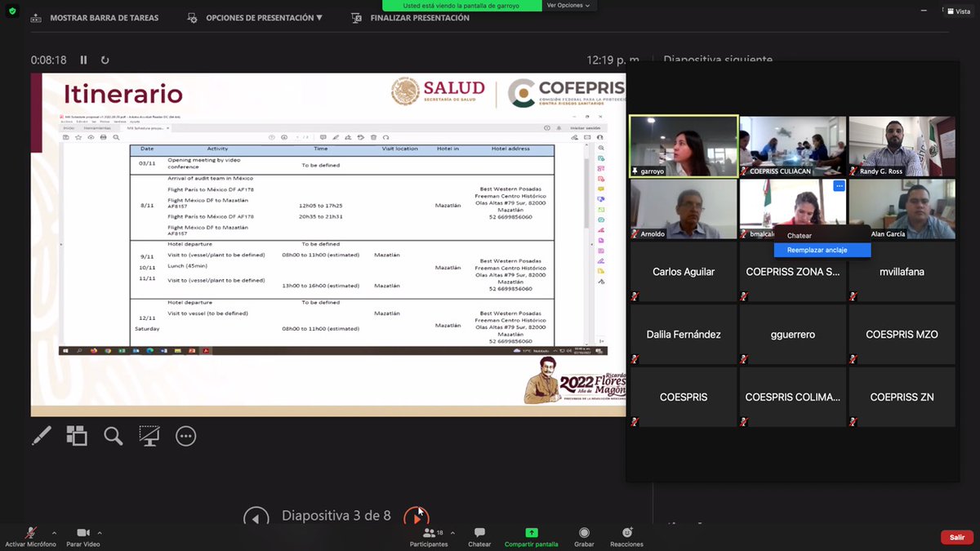The height and width of the screenshot is (551, 980).
Task: Select Arnoldo video tile
Action: pyautogui.click(x=684, y=209)
